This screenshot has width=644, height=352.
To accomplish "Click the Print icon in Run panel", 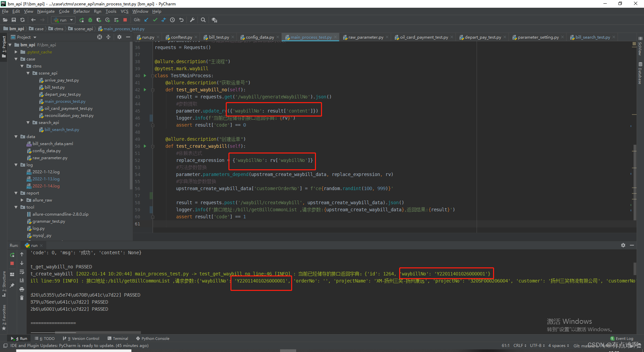I will (22, 289).
